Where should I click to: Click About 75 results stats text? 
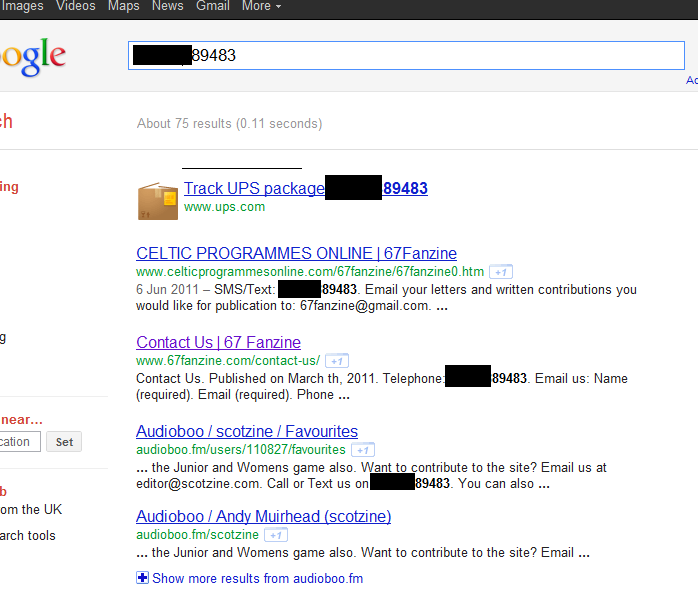[x=230, y=123]
